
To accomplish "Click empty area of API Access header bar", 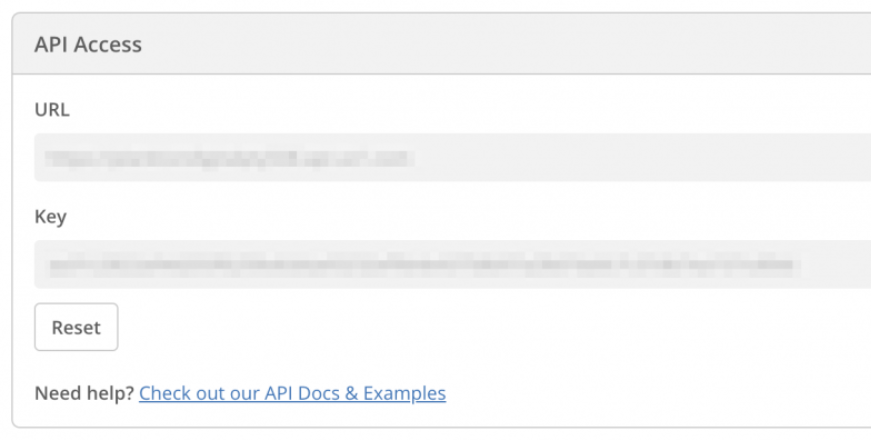I will point(500,44).
